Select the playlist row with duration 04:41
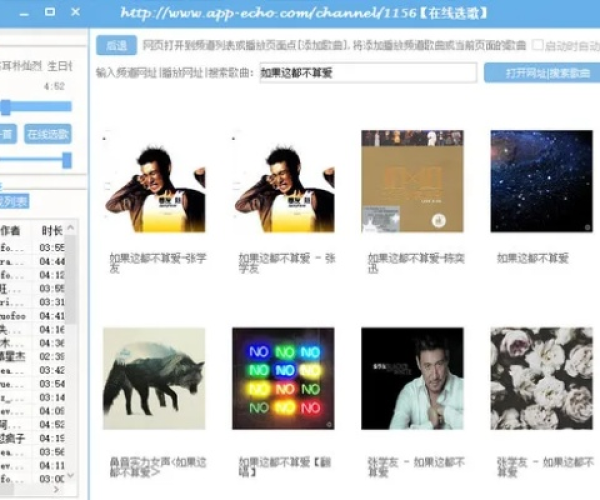 click(x=33, y=316)
